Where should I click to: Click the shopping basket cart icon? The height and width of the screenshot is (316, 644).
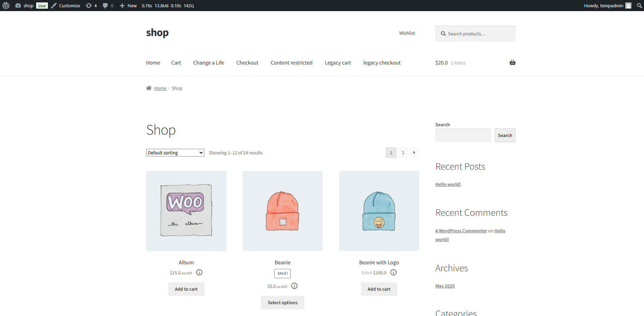512,63
